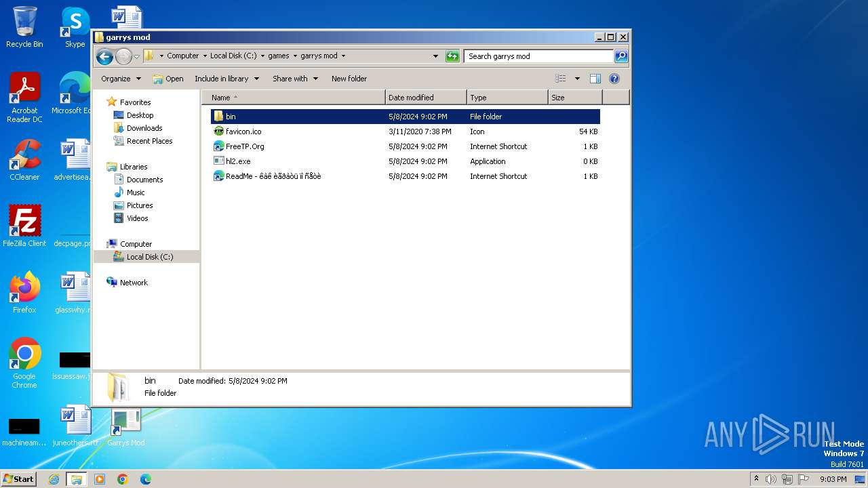Viewport: 868px width, 488px height.
Task: Click the search magnifier icon
Action: pyautogui.click(x=621, y=56)
